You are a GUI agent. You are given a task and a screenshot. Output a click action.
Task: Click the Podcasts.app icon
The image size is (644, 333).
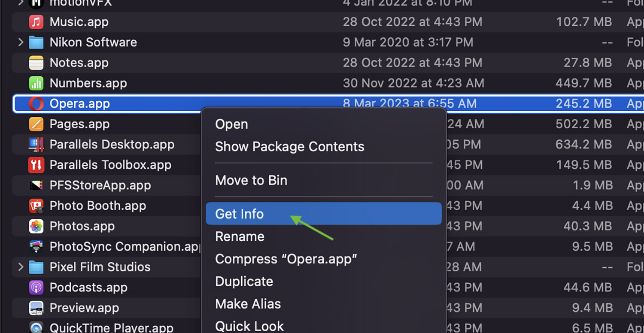click(x=36, y=288)
